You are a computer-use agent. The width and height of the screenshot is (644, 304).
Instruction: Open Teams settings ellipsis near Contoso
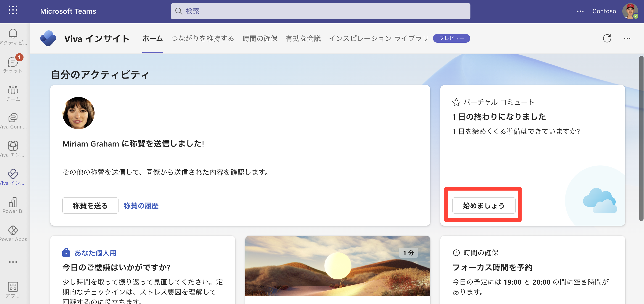(580, 11)
